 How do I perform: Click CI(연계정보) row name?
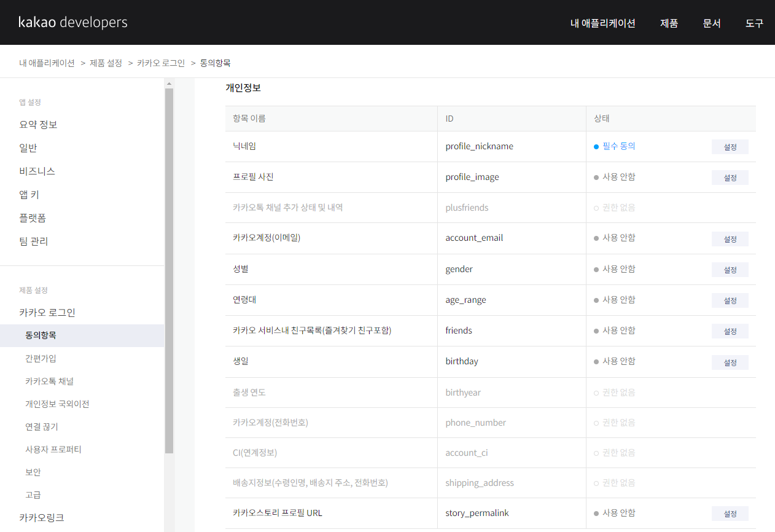(x=255, y=453)
